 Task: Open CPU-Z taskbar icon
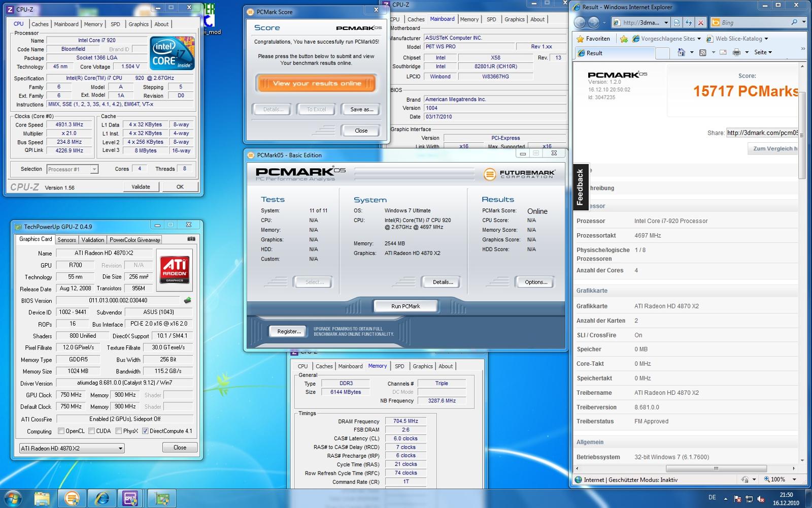coord(131,498)
